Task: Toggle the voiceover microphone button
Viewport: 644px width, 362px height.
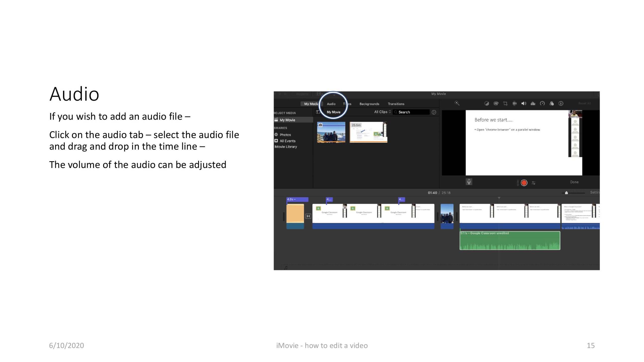Action: [x=469, y=182]
